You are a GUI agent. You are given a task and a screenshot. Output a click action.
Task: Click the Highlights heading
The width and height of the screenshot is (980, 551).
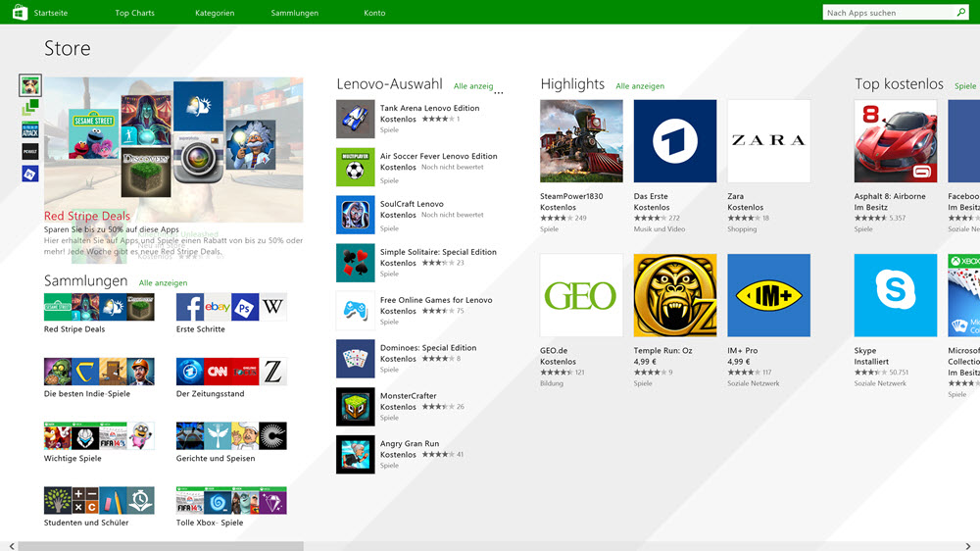[572, 83]
